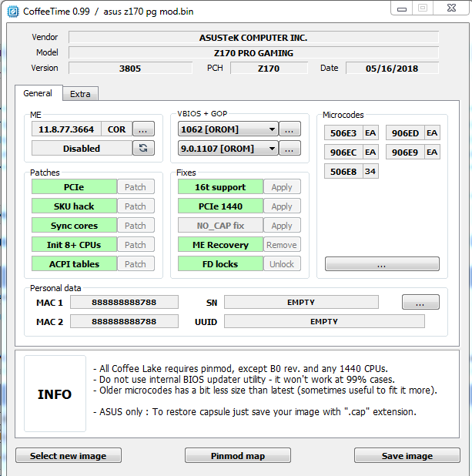Open the Microcodes browse button
This screenshot has height=476, width=472.
coord(382,264)
